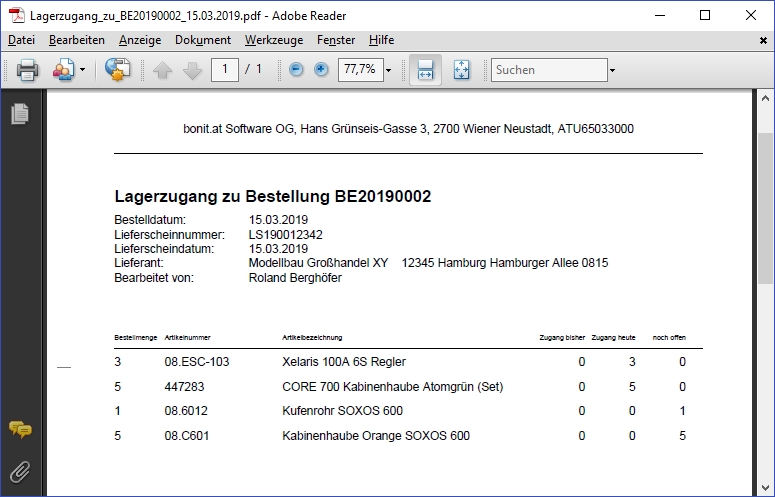Viewport: 775px width, 497px height.
Task: Click the vertical scrollbar up arrow
Action: pyautogui.click(x=766, y=98)
